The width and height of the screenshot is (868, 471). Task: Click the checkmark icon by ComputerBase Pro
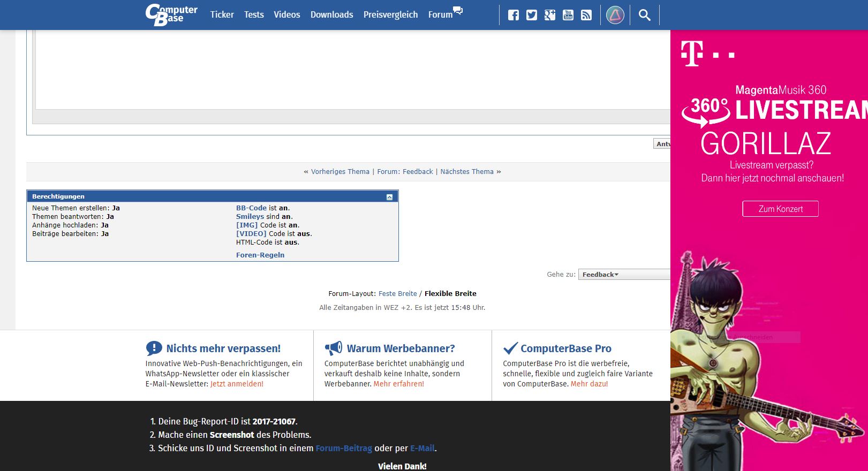tap(510, 348)
